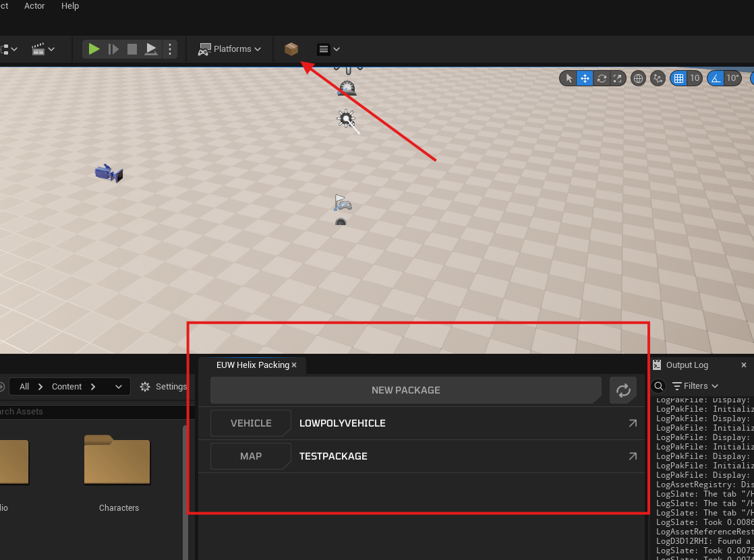Select the scale objects tool

(617, 78)
